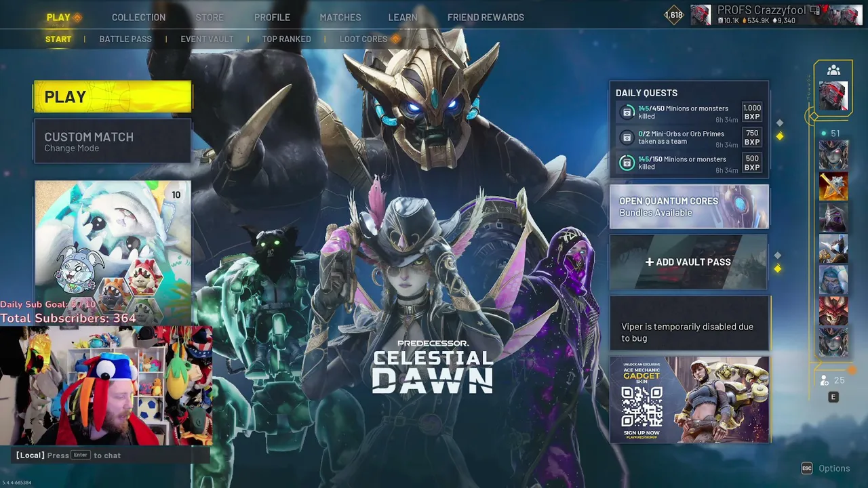View the MATCHES menu
Image resolution: width=868 pixels, height=488 pixels.
[340, 17]
